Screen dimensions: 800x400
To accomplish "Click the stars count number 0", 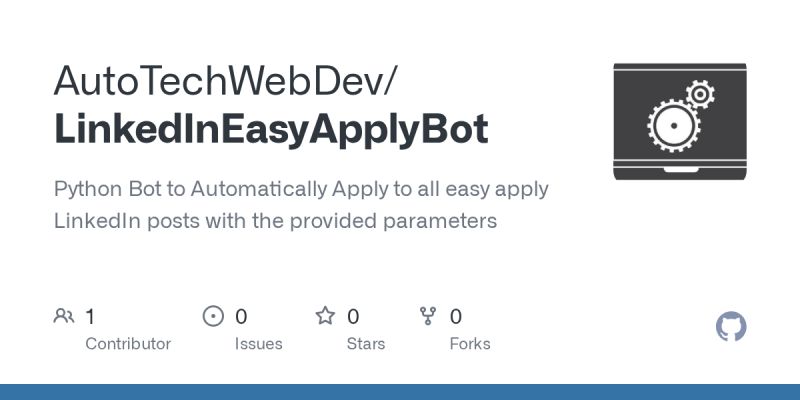I will pos(353,317).
